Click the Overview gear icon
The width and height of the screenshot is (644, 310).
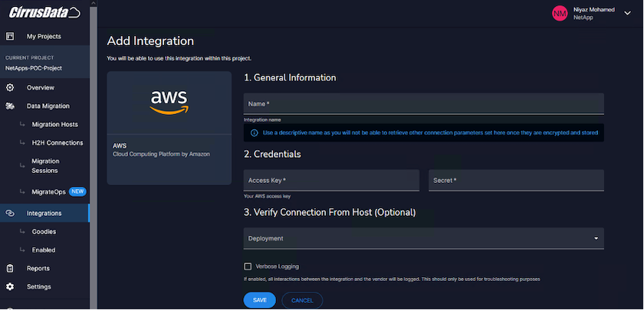(10, 87)
